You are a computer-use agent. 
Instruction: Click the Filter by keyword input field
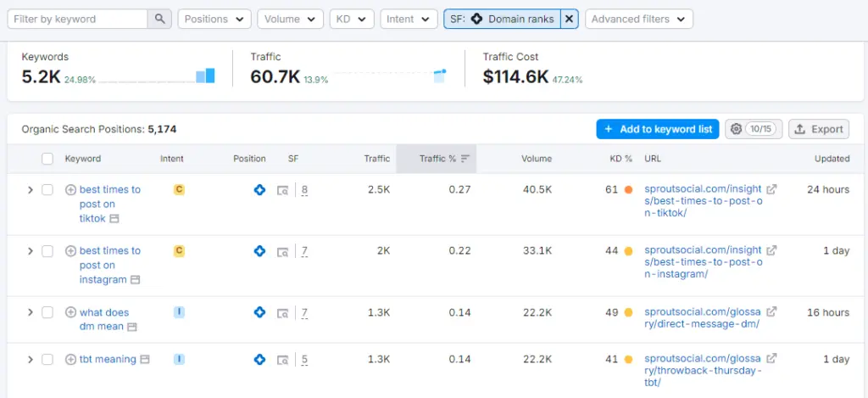[80, 19]
